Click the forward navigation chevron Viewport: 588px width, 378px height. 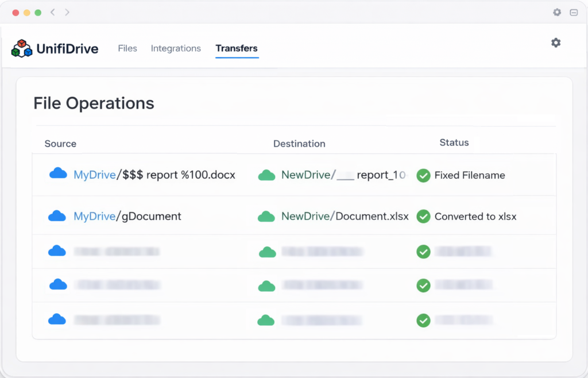click(67, 11)
